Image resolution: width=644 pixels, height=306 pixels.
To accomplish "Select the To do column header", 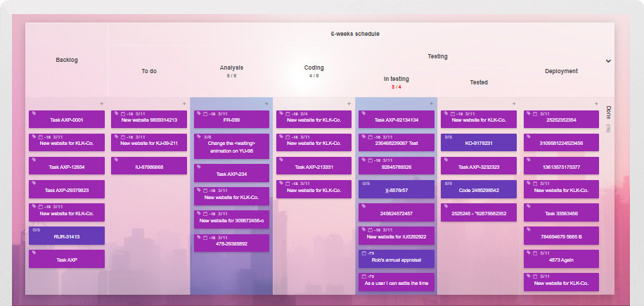I will click(149, 71).
